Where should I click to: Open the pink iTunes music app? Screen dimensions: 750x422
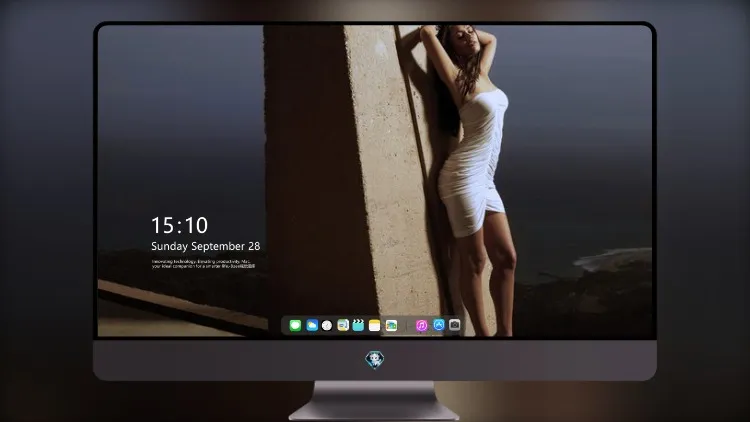click(421, 325)
